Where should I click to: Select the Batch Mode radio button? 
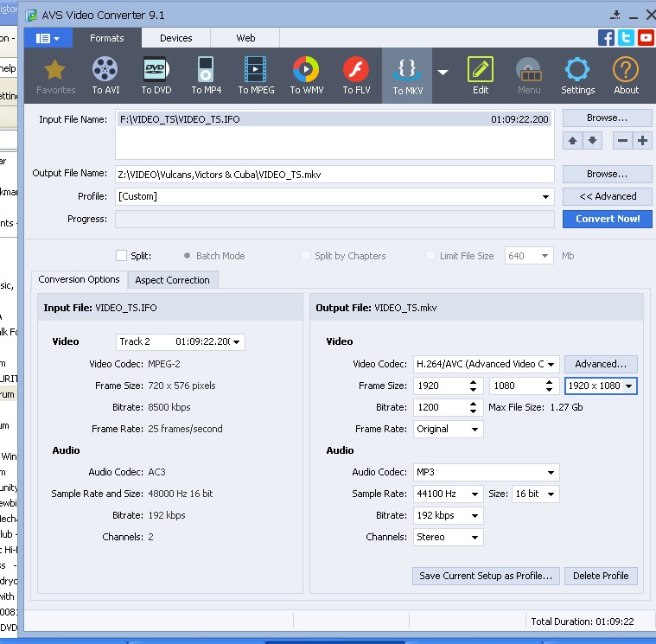tap(187, 255)
